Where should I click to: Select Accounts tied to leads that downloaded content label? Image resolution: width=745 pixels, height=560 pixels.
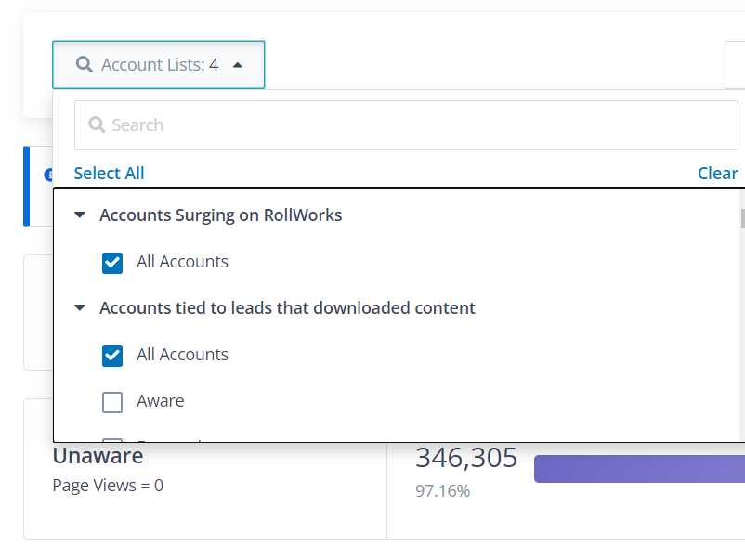(x=287, y=308)
